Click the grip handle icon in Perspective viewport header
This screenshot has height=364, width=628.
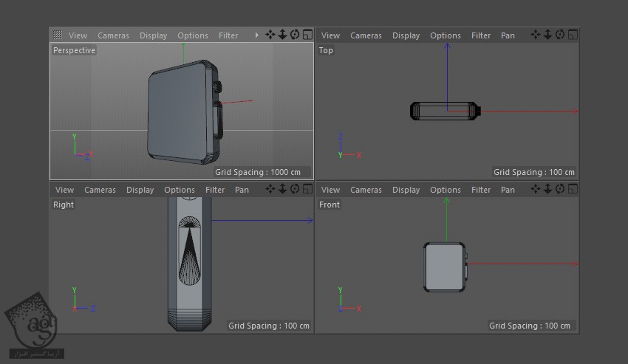click(x=58, y=35)
